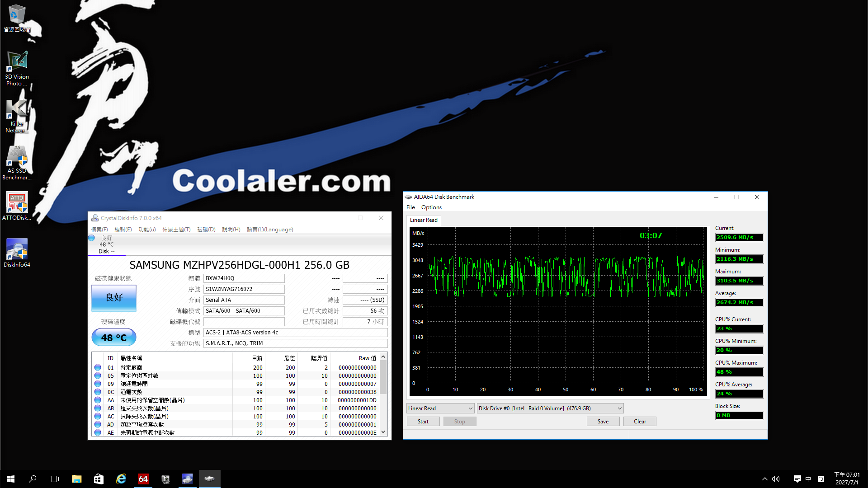The height and width of the screenshot is (488, 868).
Task: Switch to CrystalDiskInfo taskbar icon
Action: point(187,479)
